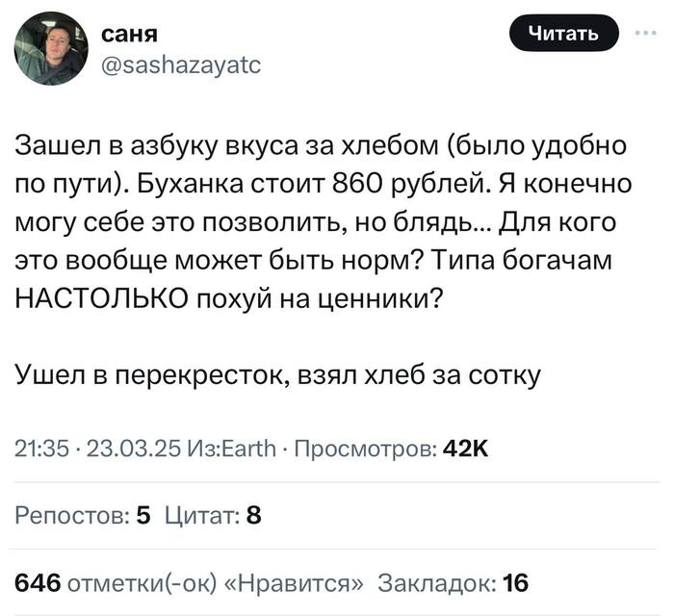The height and width of the screenshot is (616, 674).
Task: Click the repost count number 5
Action: (x=144, y=517)
